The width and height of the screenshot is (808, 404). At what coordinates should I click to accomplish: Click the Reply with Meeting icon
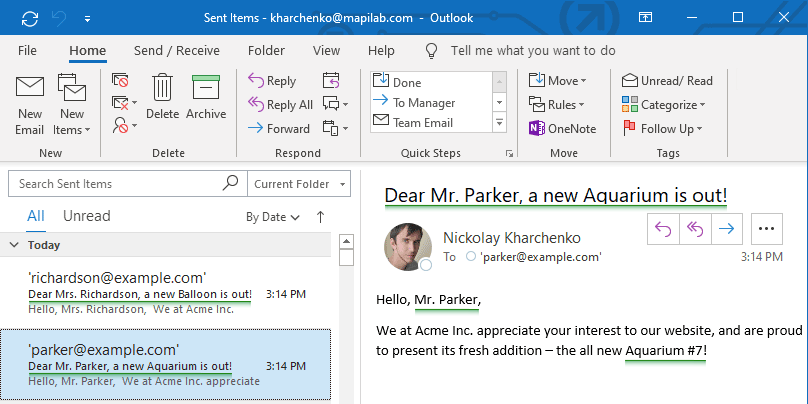coord(331,80)
